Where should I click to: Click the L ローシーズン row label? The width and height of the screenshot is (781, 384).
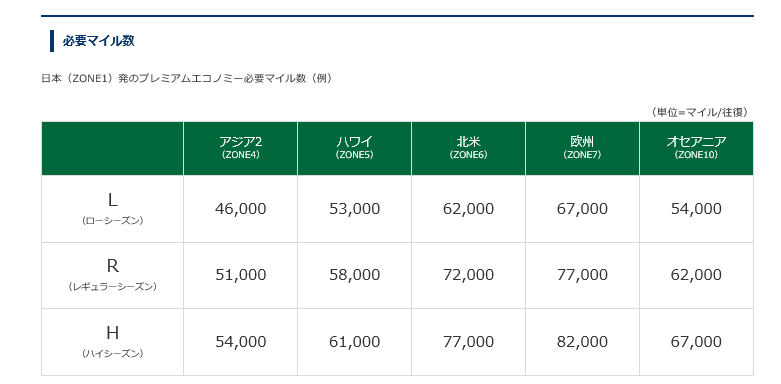(113, 209)
